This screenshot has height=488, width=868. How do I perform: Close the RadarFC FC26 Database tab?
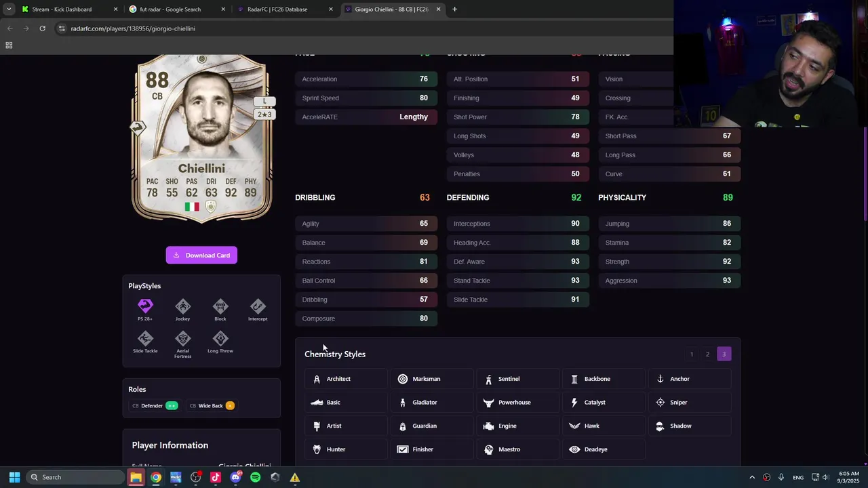(331, 9)
